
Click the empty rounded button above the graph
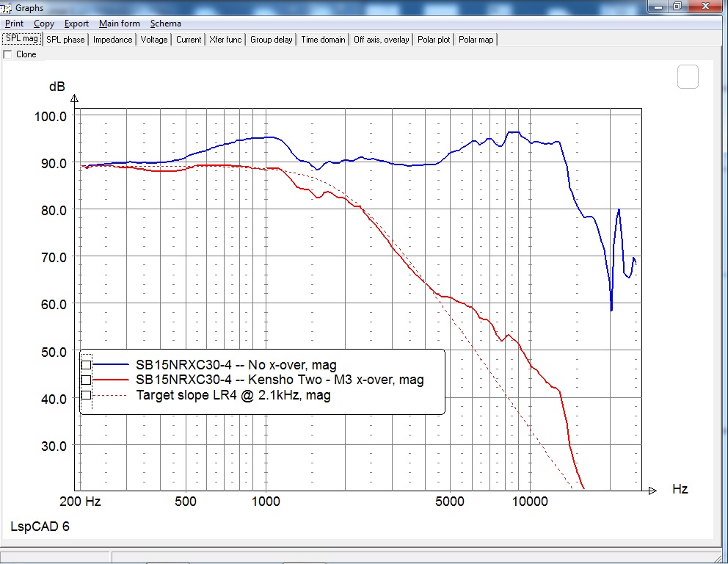point(688,76)
